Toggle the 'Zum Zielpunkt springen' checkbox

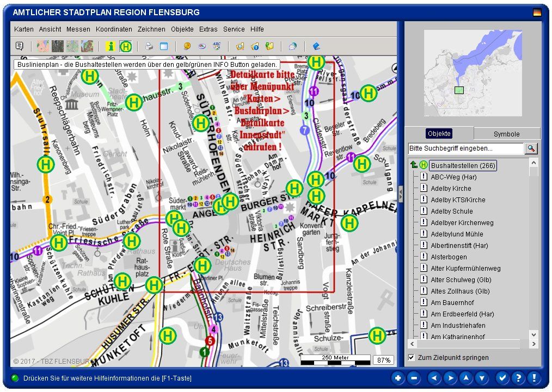412,357
